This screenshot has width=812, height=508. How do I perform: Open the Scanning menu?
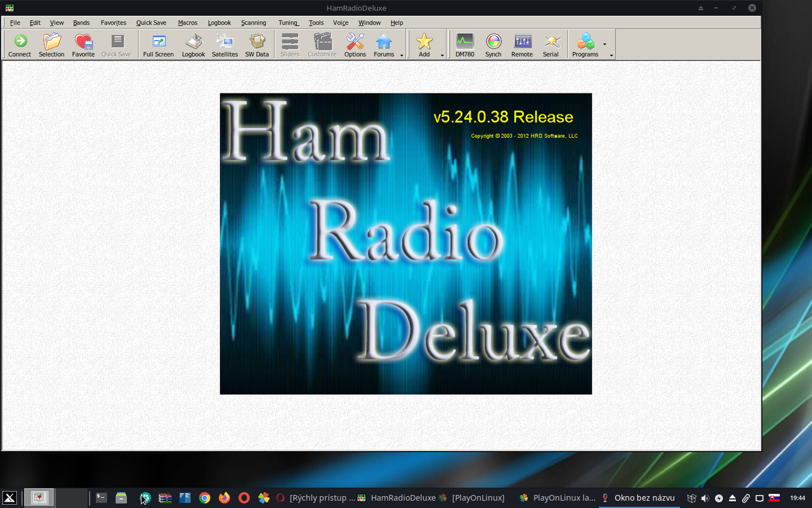(x=254, y=23)
